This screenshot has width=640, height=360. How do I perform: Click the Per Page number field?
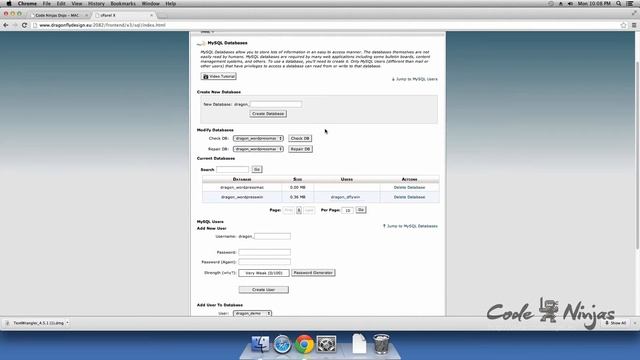pyautogui.click(x=347, y=210)
